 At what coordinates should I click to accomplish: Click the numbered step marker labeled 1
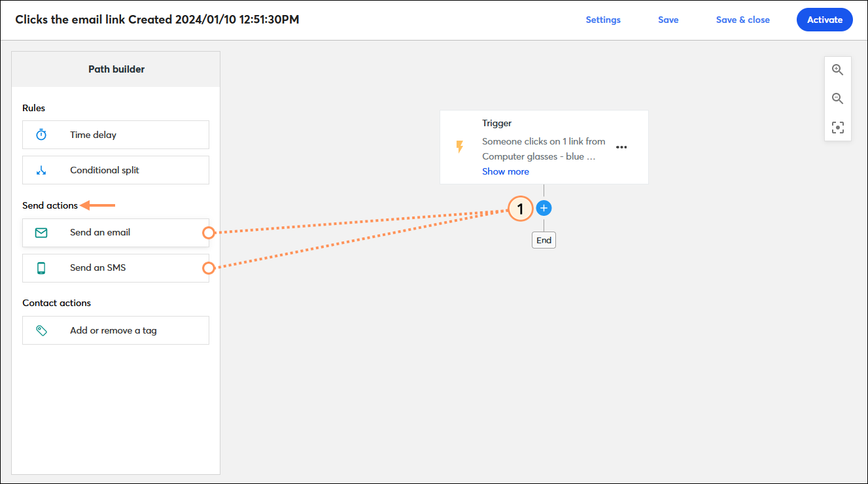coord(520,208)
